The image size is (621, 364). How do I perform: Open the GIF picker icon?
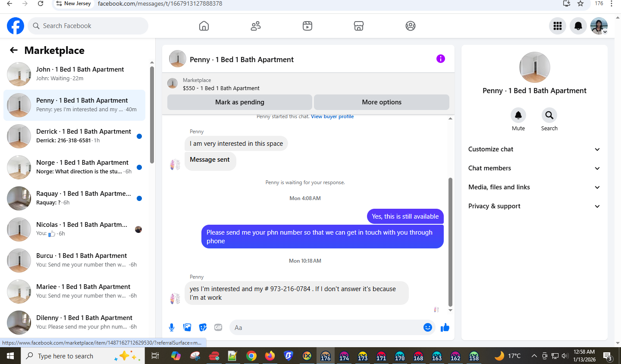point(218,327)
